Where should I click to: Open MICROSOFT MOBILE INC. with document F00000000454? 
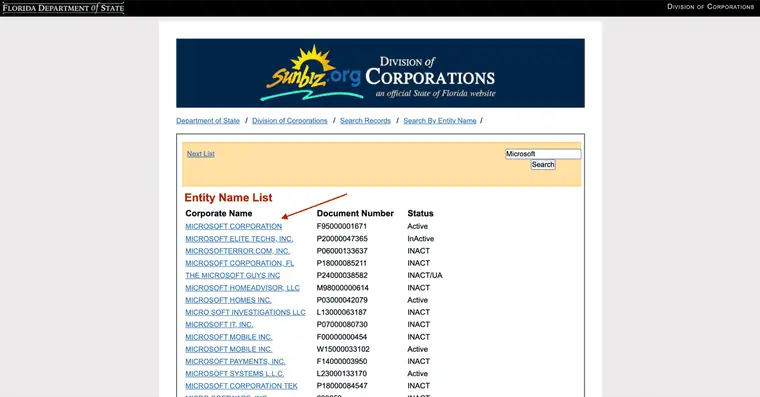coord(229,337)
